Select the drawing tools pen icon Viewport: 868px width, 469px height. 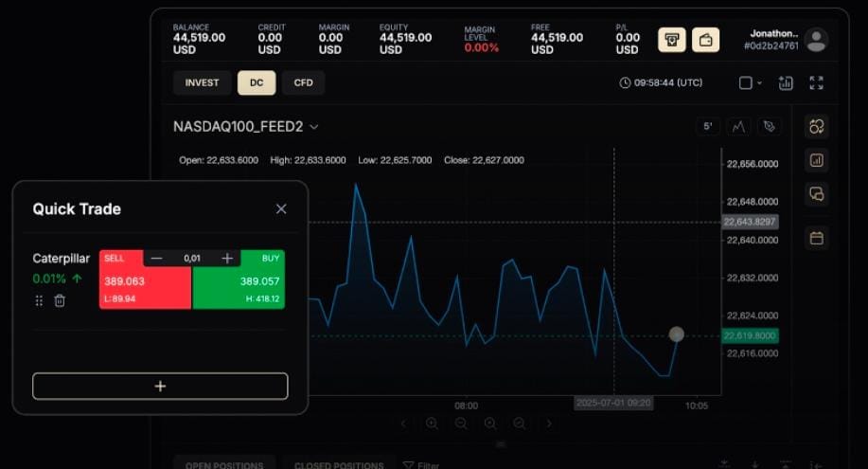click(x=769, y=126)
